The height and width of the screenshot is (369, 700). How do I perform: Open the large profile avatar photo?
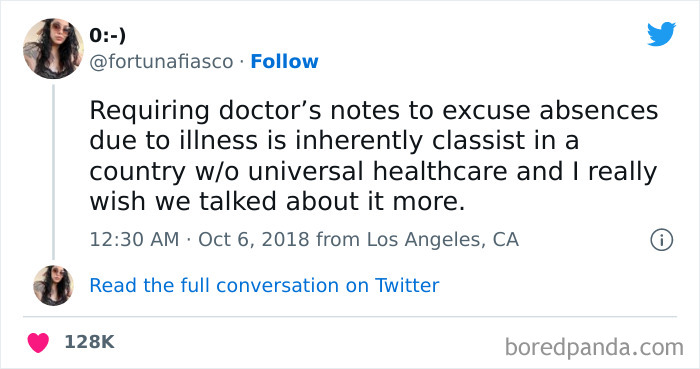54,49
